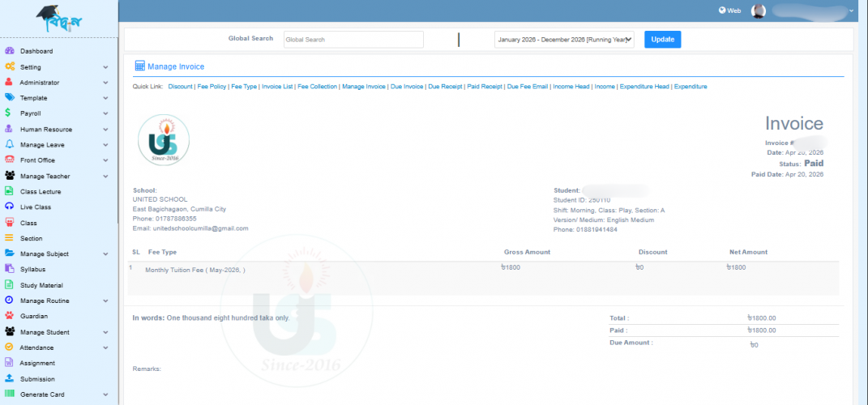Open the Expenditure Head quick link
This screenshot has width=868, height=405.
(644, 87)
